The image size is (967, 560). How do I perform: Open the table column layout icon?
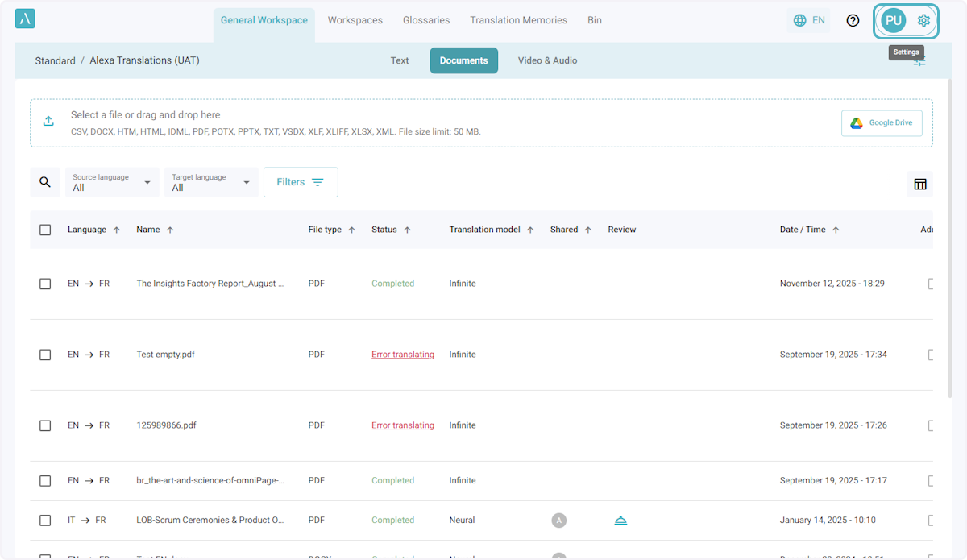pyautogui.click(x=919, y=184)
